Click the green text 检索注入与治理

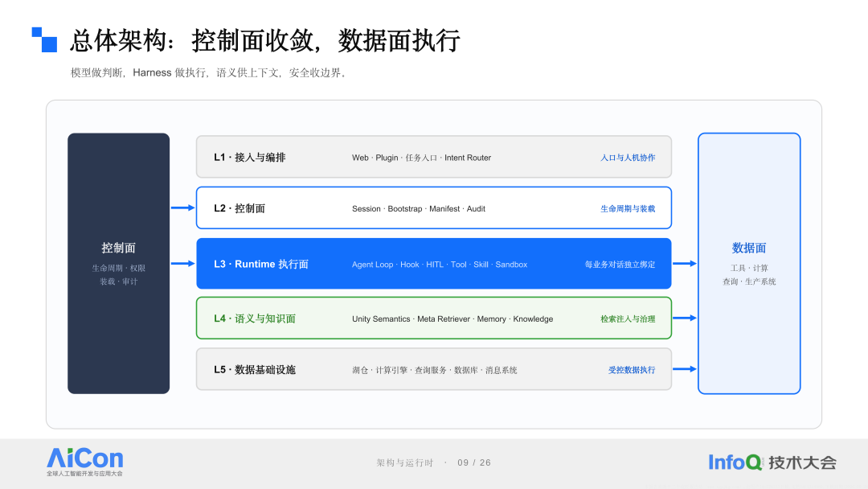pos(628,319)
